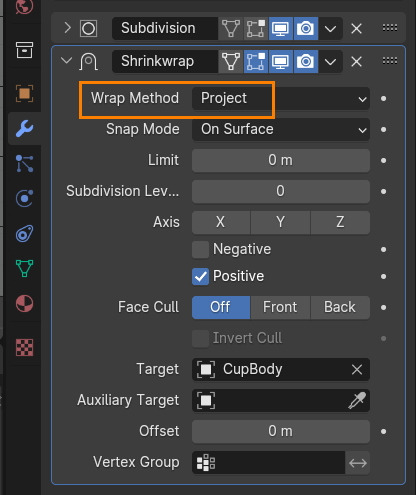The image size is (416, 495).
Task: Clear the CupBody target object
Action: (357, 369)
